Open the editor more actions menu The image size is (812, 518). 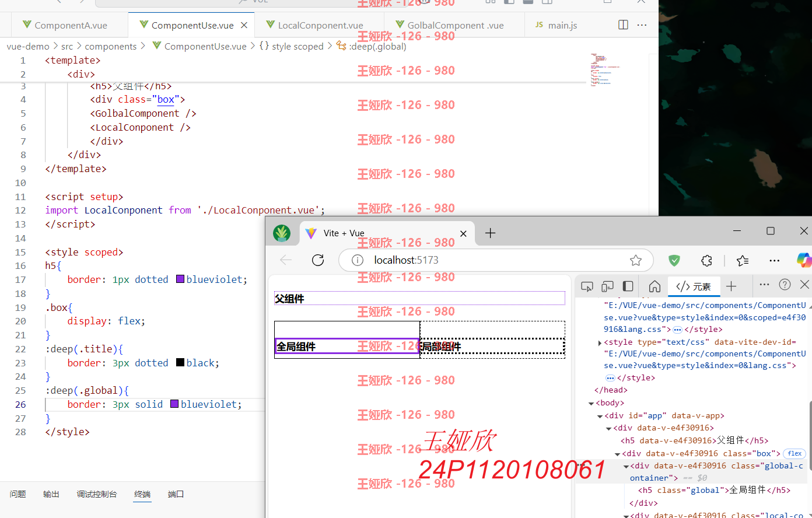(642, 25)
